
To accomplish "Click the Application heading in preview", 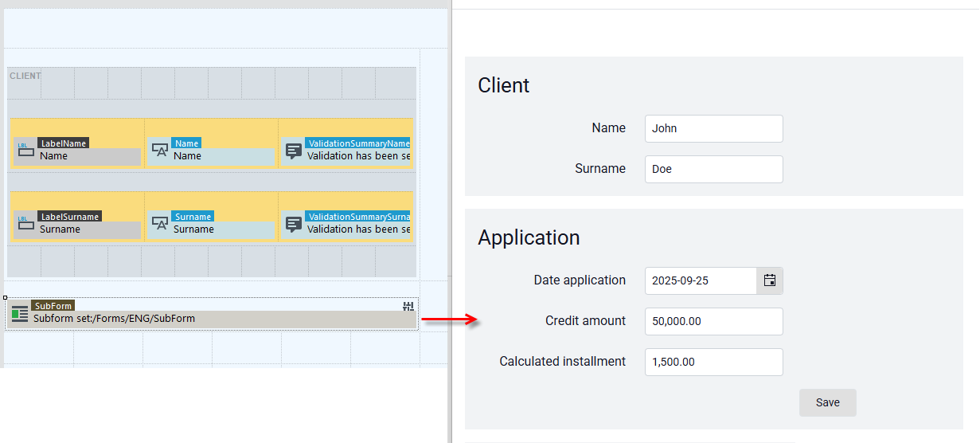I will click(529, 237).
